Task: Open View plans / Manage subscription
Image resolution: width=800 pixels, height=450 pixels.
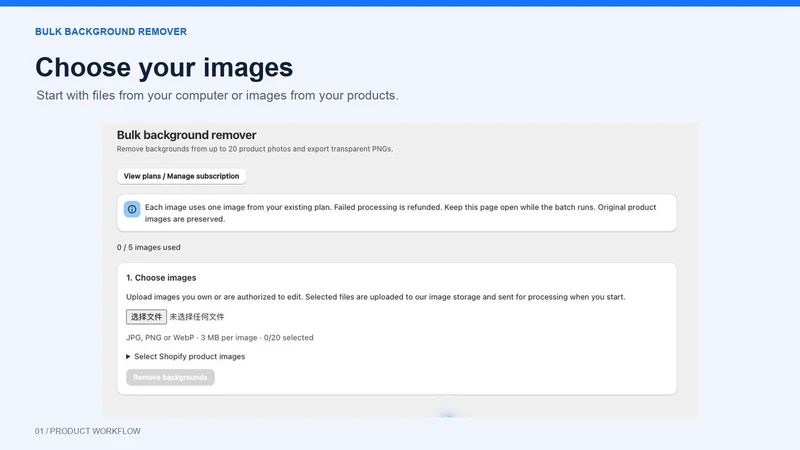Action: pos(181,176)
